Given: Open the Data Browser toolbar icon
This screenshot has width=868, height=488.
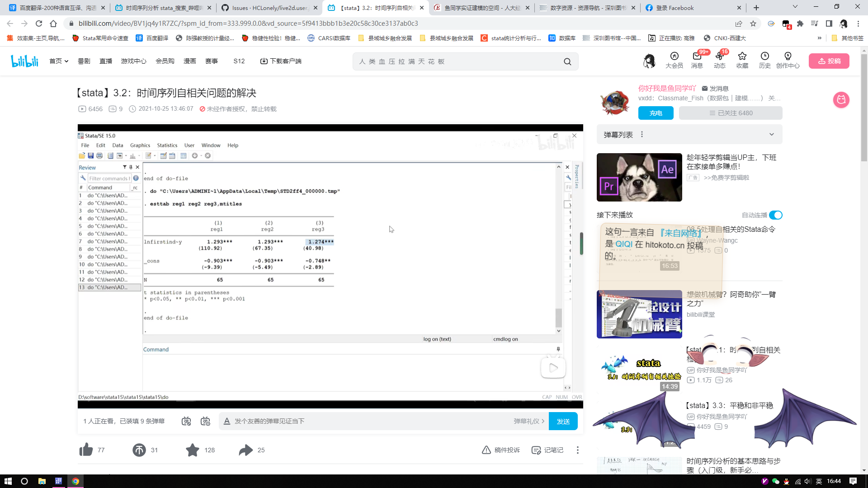Looking at the screenshot, I should [x=172, y=155].
